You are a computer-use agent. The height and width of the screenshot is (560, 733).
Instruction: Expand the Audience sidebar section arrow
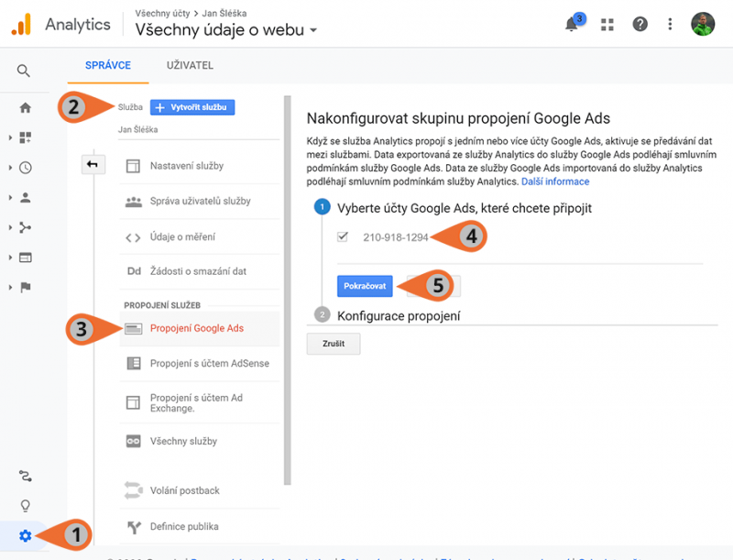[x=10, y=198]
